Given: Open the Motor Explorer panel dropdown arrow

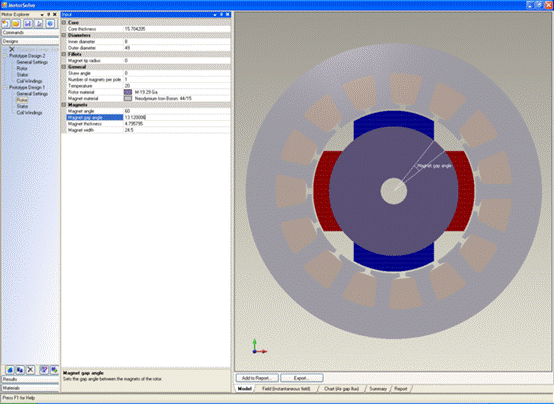Looking at the screenshot, I should coord(42,14).
